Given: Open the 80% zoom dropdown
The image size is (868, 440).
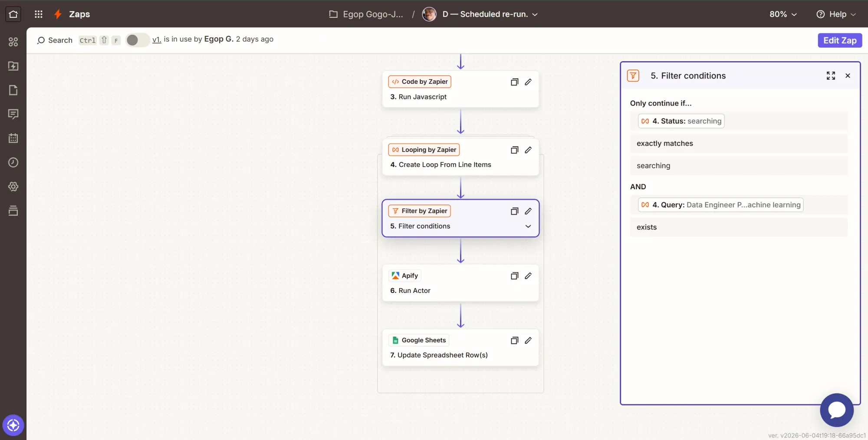Looking at the screenshot, I should 783,14.
